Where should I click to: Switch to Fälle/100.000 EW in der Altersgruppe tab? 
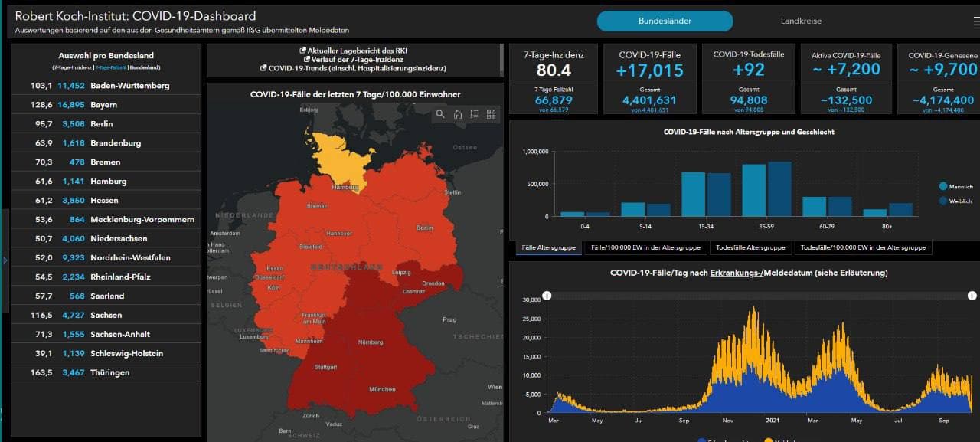pos(645,247)
